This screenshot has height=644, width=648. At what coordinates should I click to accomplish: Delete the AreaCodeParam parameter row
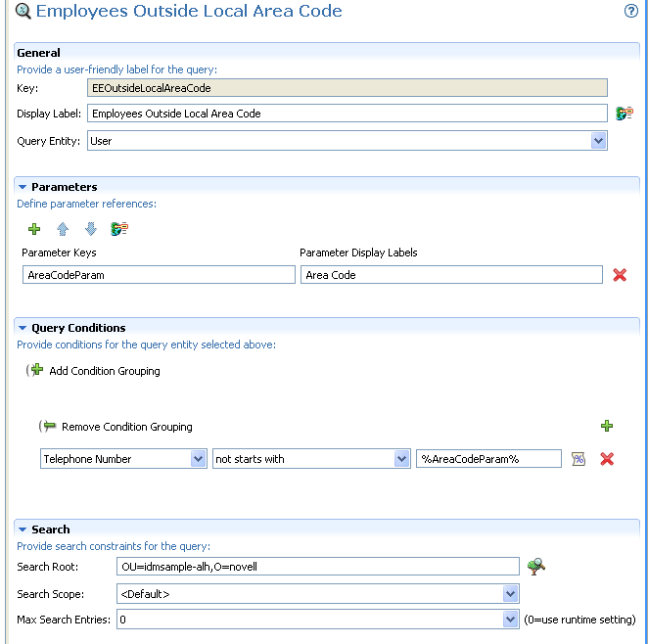pos(619,275)
